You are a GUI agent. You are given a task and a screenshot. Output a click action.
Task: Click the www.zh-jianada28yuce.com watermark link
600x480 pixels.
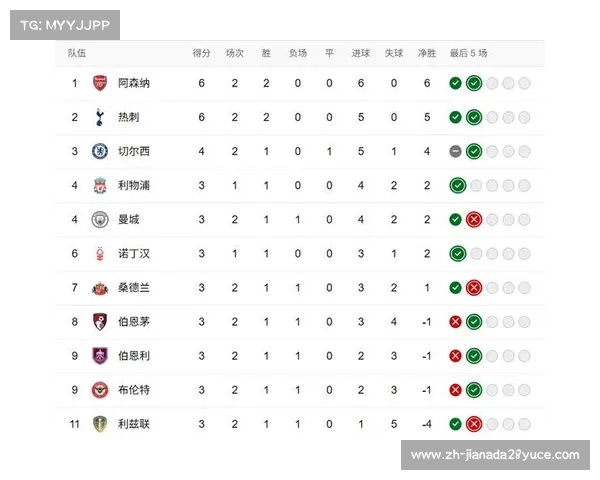(495, 455)
